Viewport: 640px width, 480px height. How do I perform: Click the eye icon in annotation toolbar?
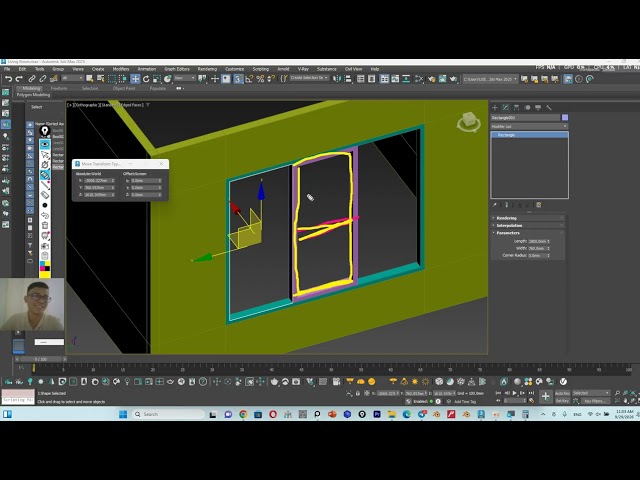point(45,144)
